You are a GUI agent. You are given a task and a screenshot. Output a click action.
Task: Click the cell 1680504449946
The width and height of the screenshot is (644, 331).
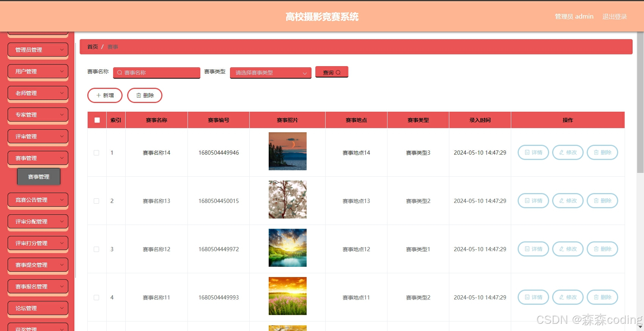pos(219,153)
